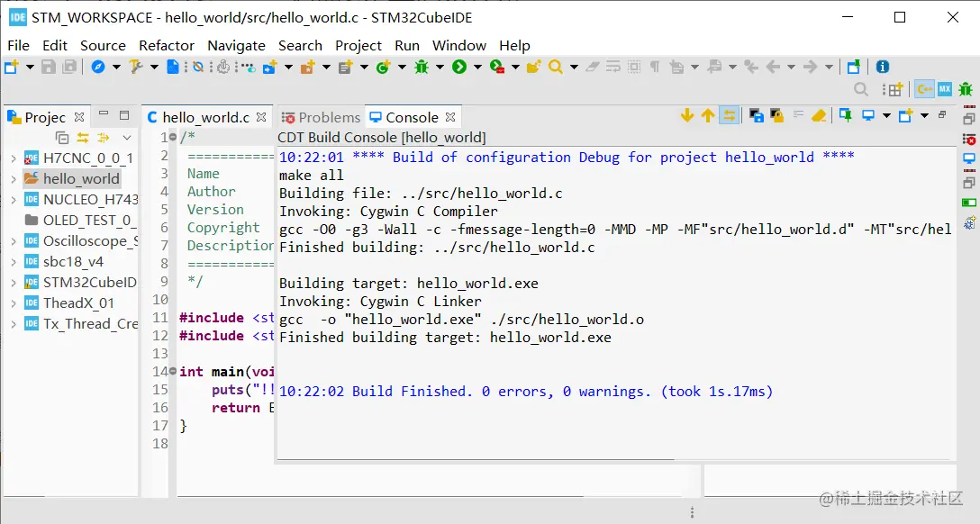Collapse the main function fold at line 14

tap(173, 372)
